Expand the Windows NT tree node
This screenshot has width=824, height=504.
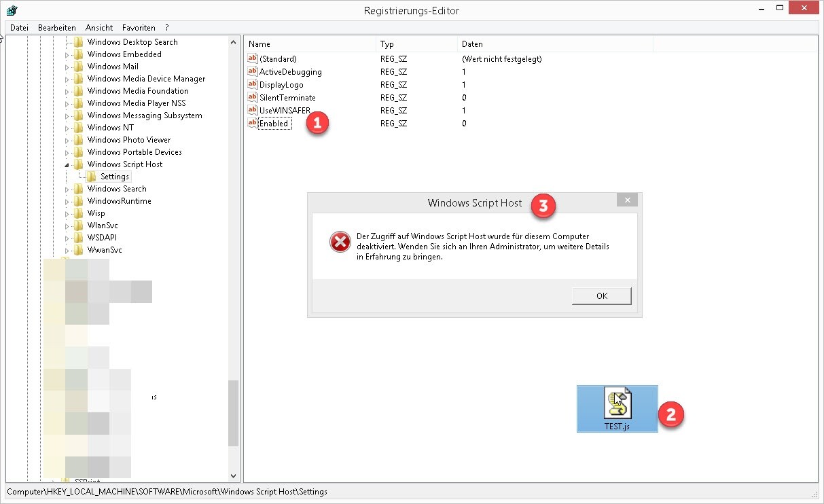[66, 127]
